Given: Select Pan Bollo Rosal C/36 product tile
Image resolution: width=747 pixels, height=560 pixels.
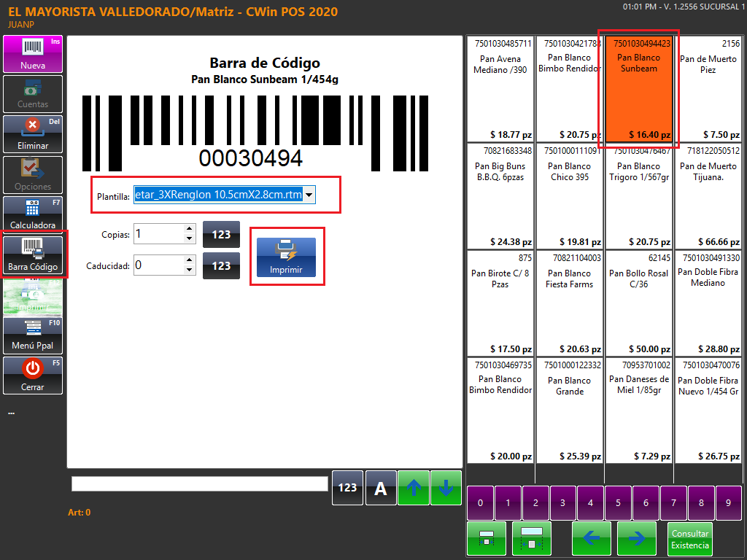Looking at the screenshot, I should coord(638,303).
